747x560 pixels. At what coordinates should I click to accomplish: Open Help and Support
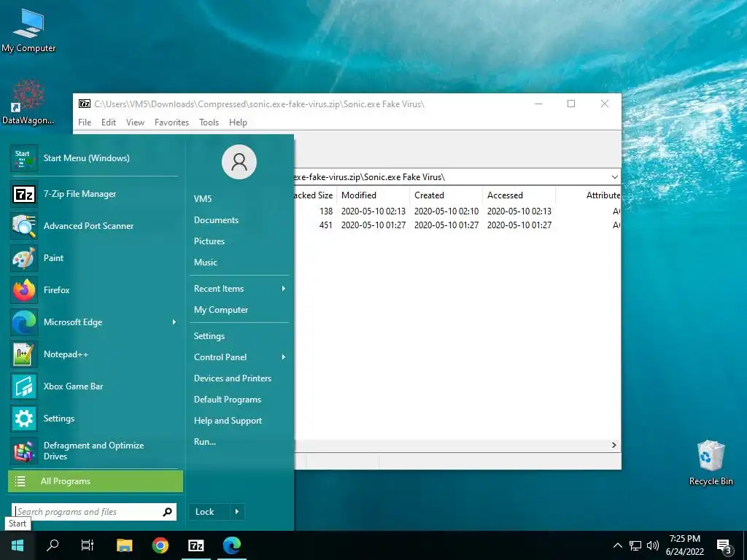(228, 421)
